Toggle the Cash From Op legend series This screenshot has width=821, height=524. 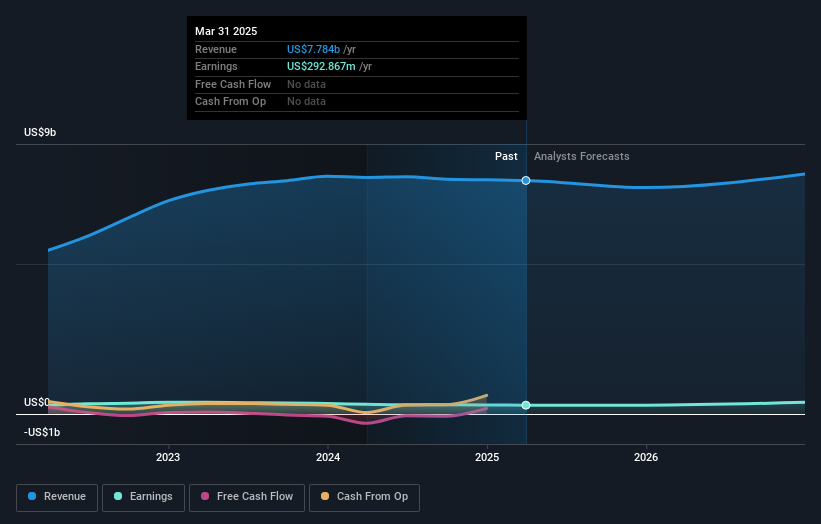(364, 497)
